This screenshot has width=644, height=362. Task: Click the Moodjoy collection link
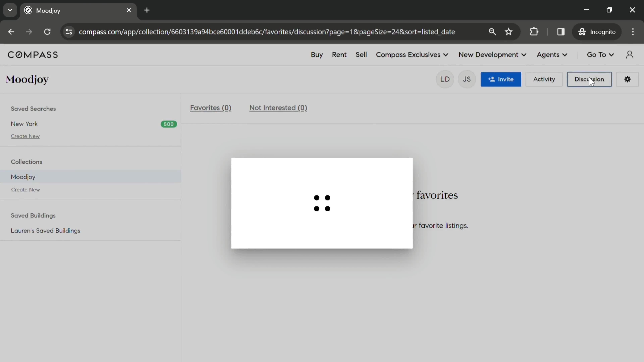[23, 176]
